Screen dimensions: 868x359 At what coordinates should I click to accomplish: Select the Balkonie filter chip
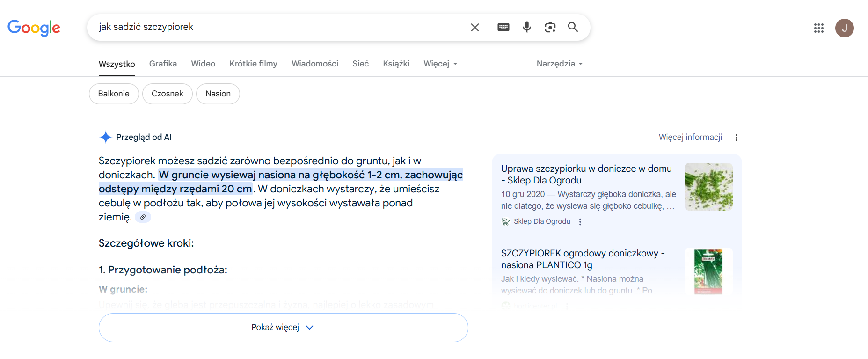pos(114,94)
